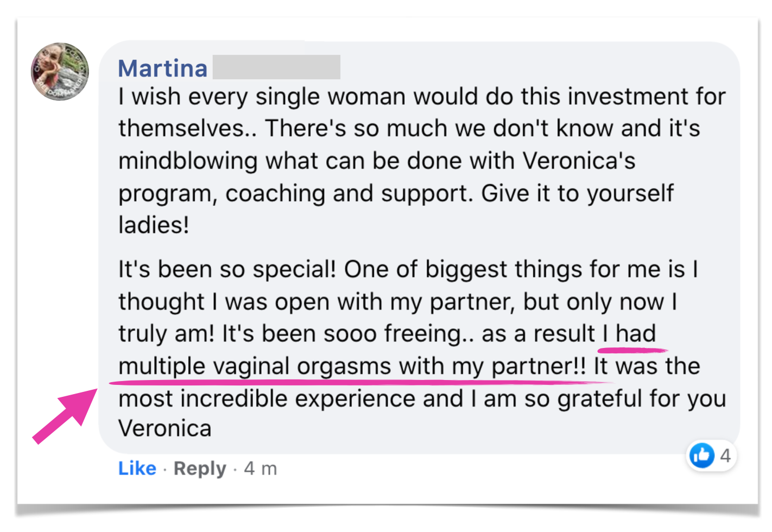
Task: Reply to Martina's comment
Action: (x=199, y=468)
